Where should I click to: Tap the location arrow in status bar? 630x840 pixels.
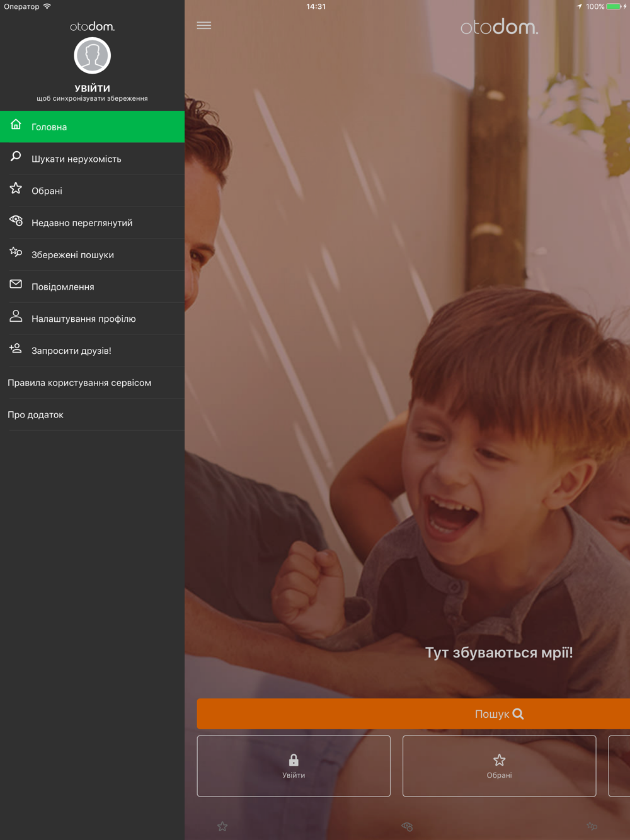(x=579, y=6)
